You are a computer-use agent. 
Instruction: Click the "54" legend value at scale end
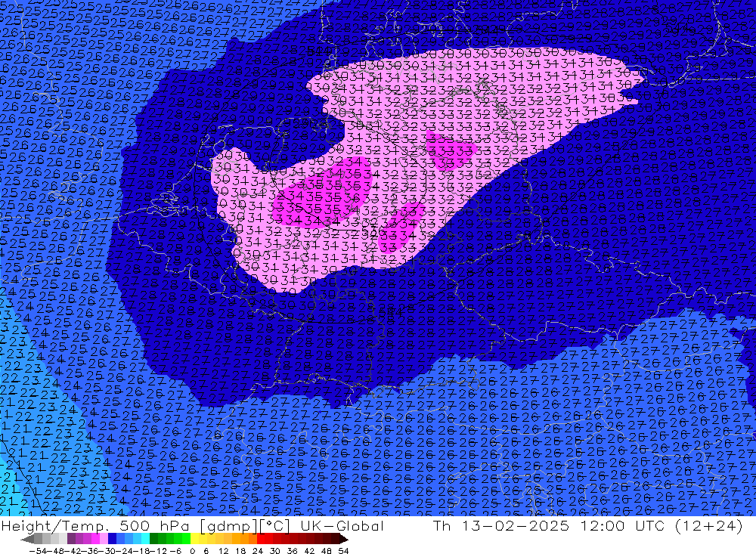pos(343,551)
